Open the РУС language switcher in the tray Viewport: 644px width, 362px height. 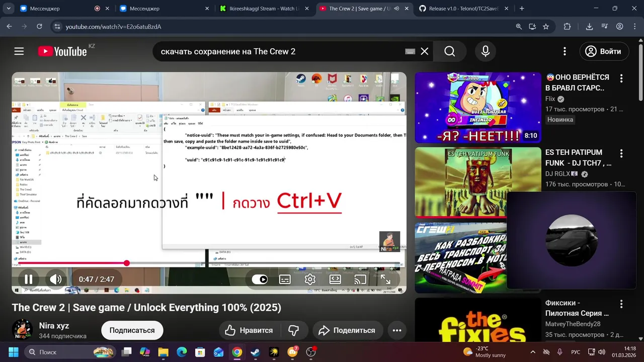(576, 352)
